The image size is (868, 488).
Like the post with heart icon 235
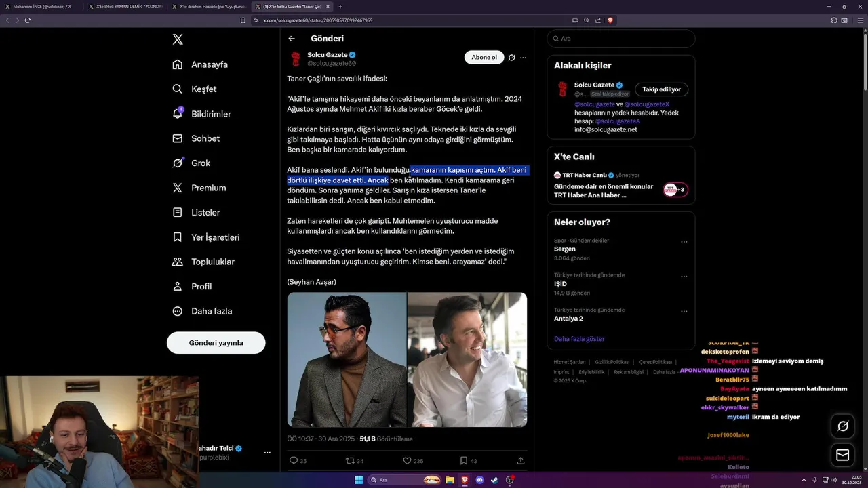pyautogui.click(x=407, y=460)
